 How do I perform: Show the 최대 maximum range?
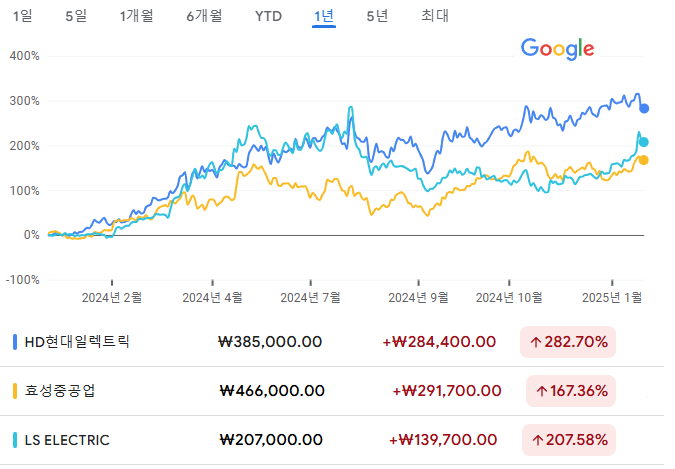(435, 16)
